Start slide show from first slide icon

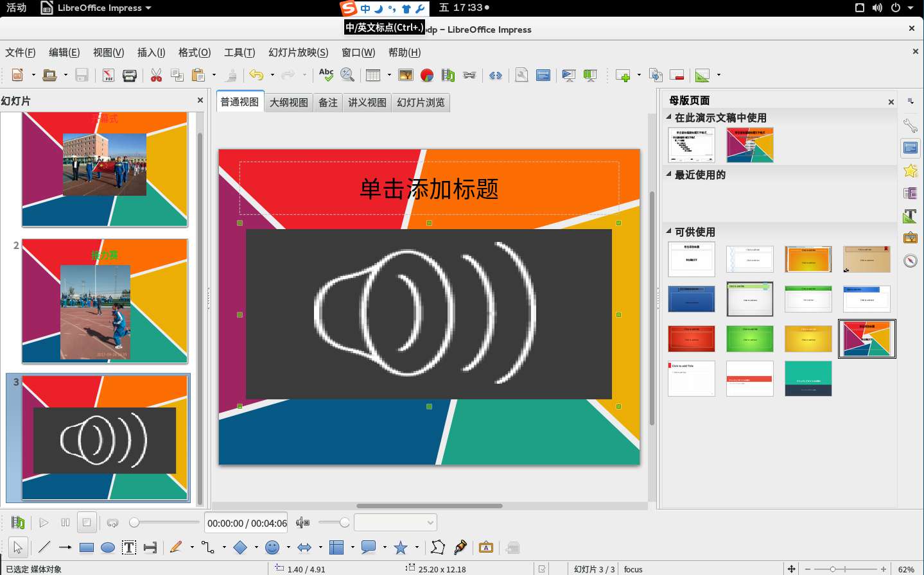569,75
